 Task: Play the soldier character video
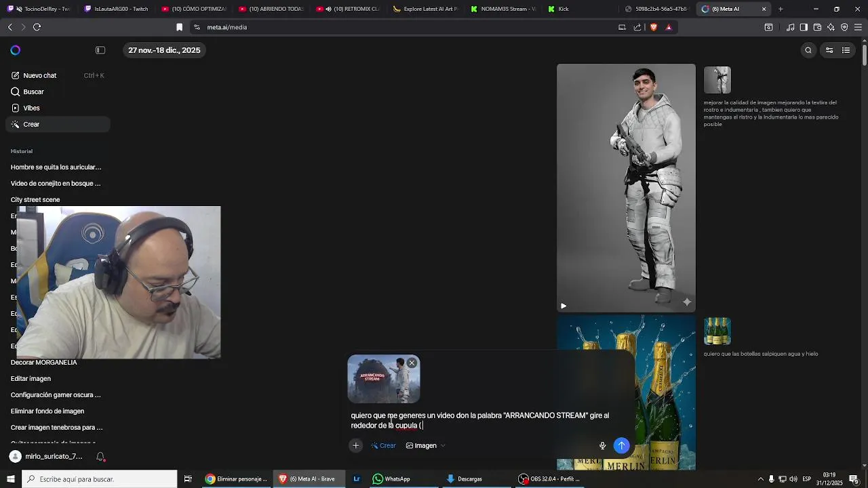(x=564, y=306)
